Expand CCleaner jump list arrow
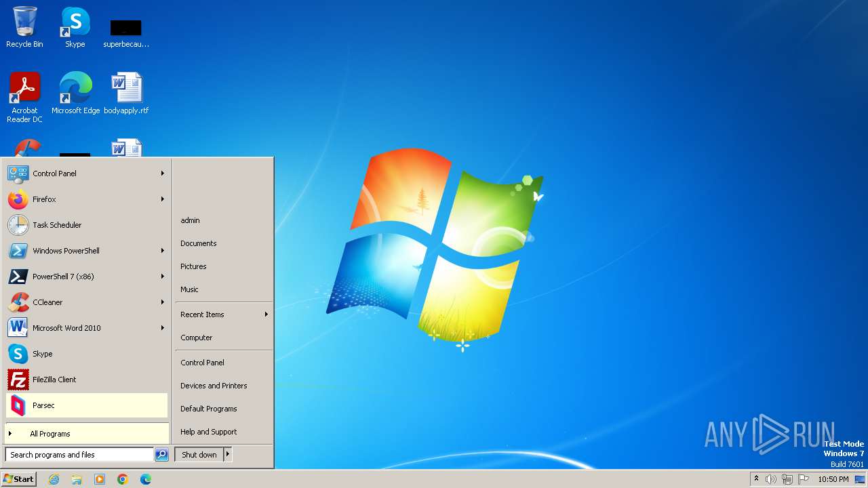Viewport: 868px width, 488px height. click(163, 302)
